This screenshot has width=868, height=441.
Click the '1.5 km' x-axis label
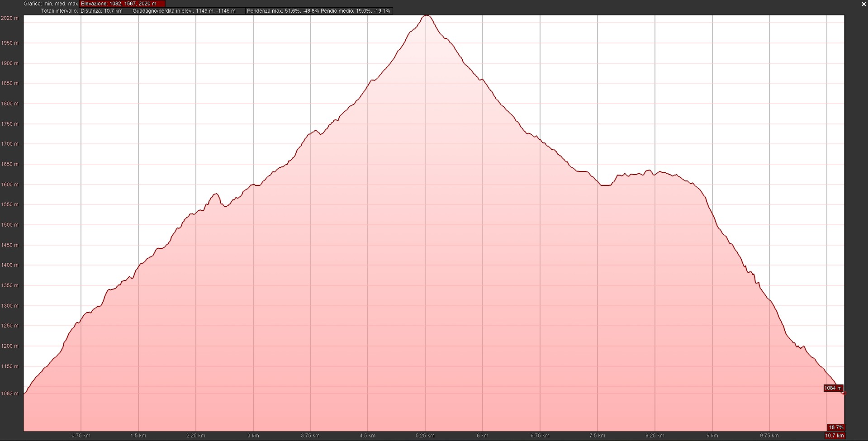click(138, 436)
